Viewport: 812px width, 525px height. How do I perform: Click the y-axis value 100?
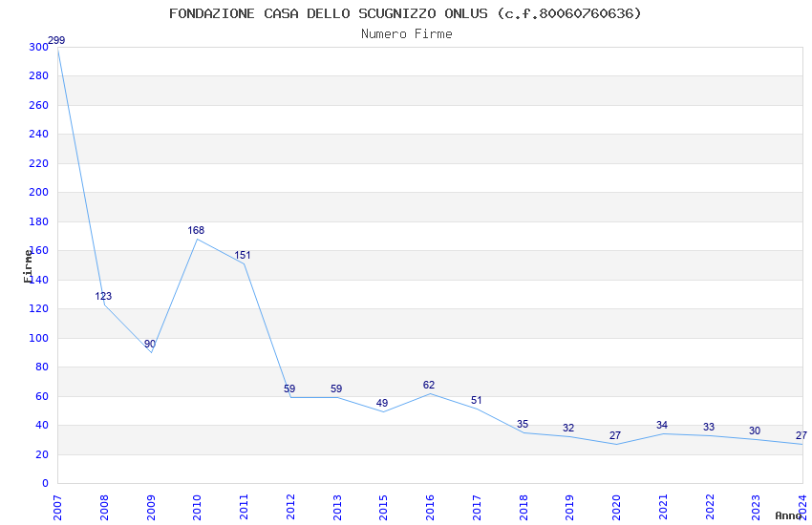[38, 338]
